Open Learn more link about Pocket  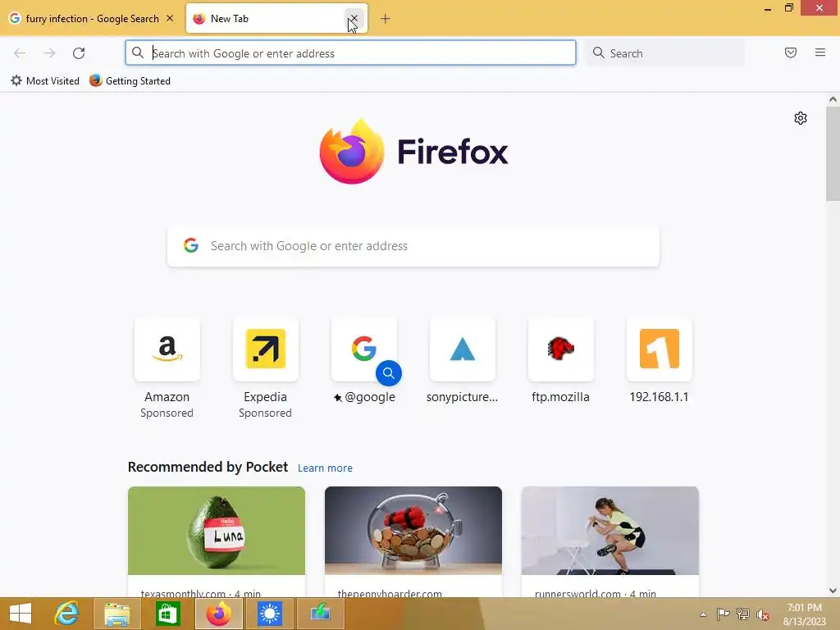pos(325,468)
